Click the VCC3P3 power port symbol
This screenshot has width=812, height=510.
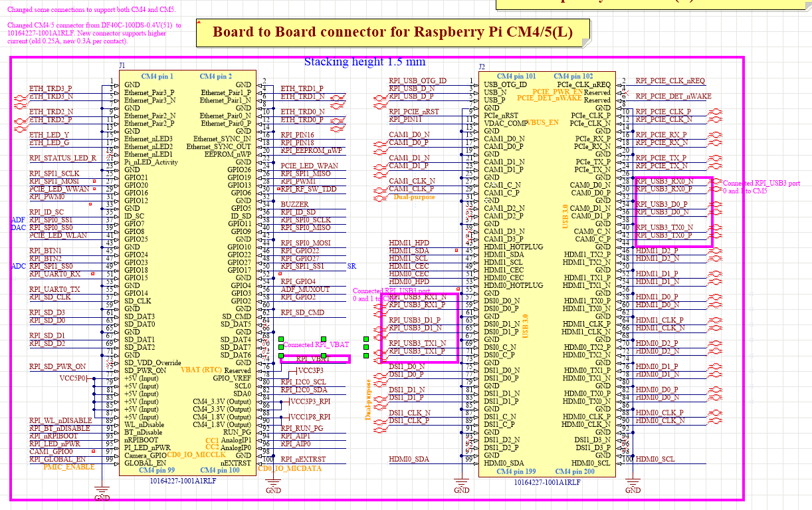click(x=310, y=370)
